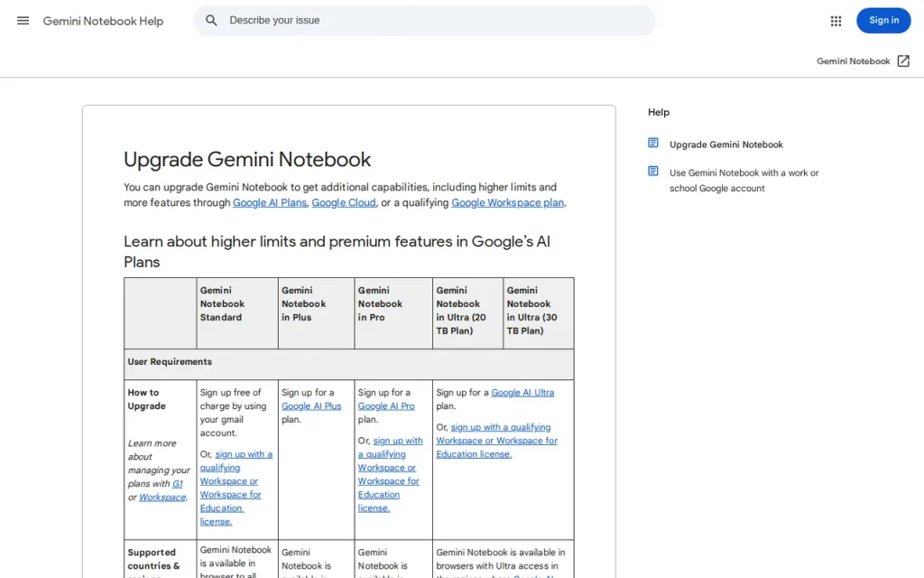Click the Help sidebar heading
Image resolution: width=924 pixels, height=578 pixels.
pos(658,112)
